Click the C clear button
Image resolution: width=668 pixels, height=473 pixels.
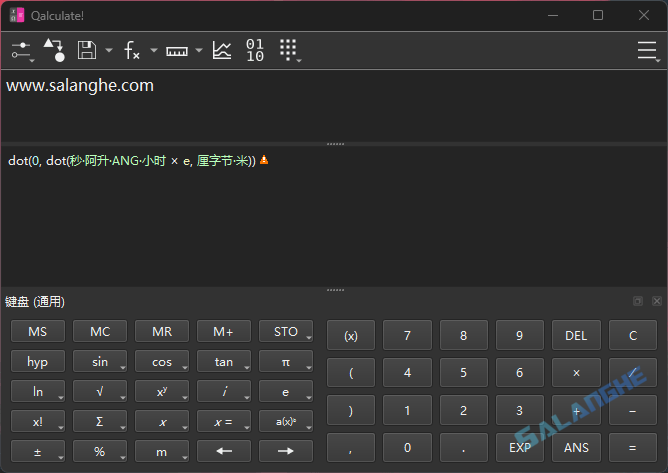click(633, 335)
